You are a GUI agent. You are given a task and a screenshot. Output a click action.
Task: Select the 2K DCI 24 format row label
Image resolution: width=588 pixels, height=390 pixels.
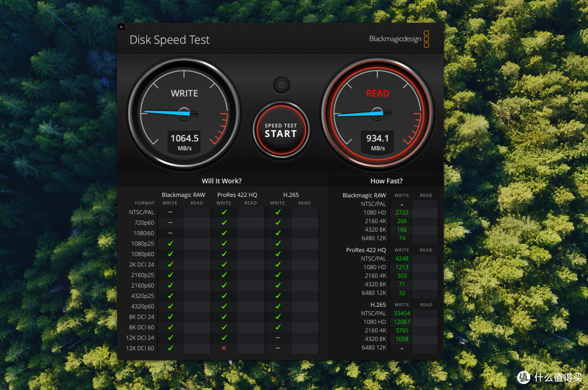point(142,264)
